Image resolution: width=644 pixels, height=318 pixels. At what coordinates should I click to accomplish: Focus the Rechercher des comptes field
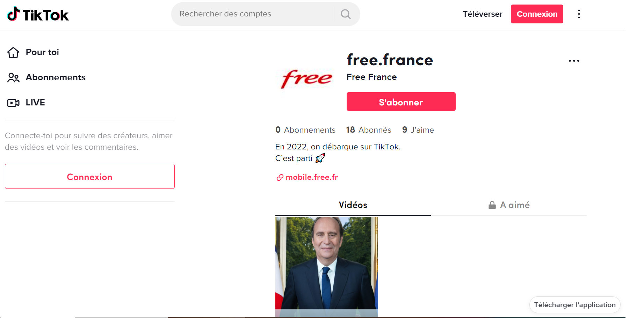(252, 14)
